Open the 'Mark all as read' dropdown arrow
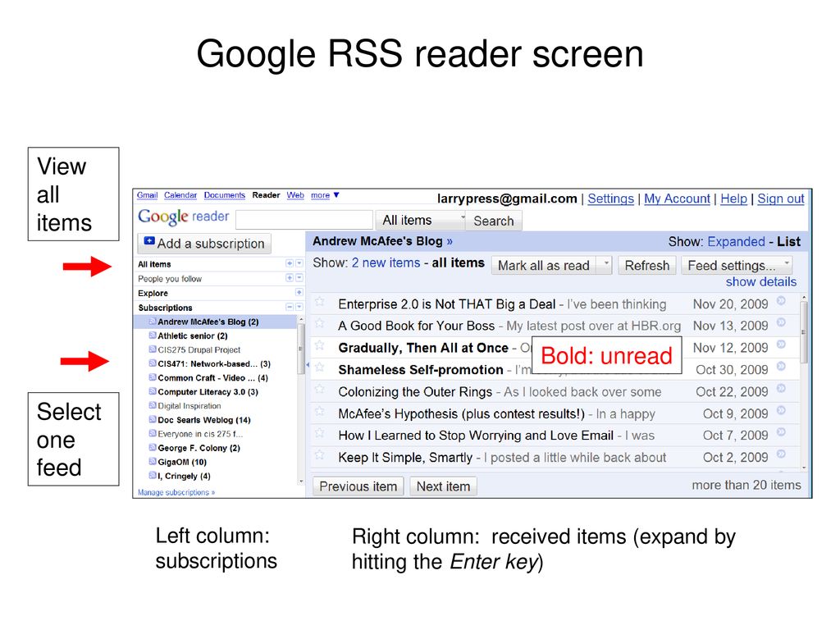This screenshot has width=840, height=630. click(605, 265)
